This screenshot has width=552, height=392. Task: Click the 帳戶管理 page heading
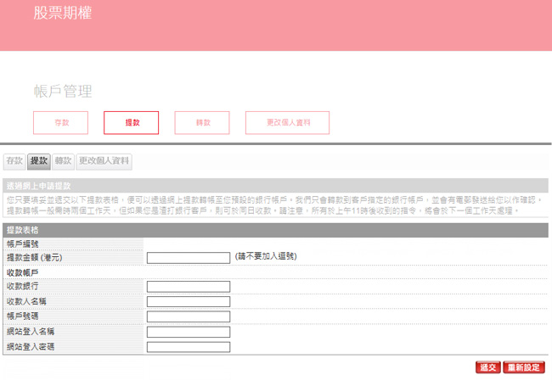63,91
